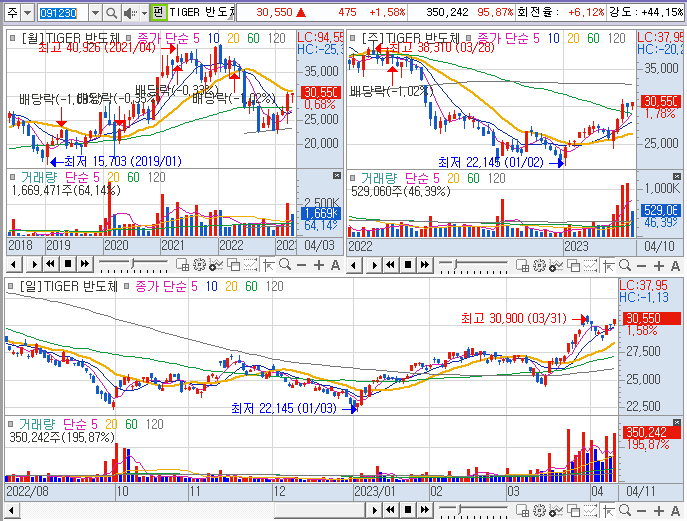The width and height of the screenshot is (687, 521).
Task: Toggle the weekly 거래량 indicator checkbox
Action: click(353, 178)
